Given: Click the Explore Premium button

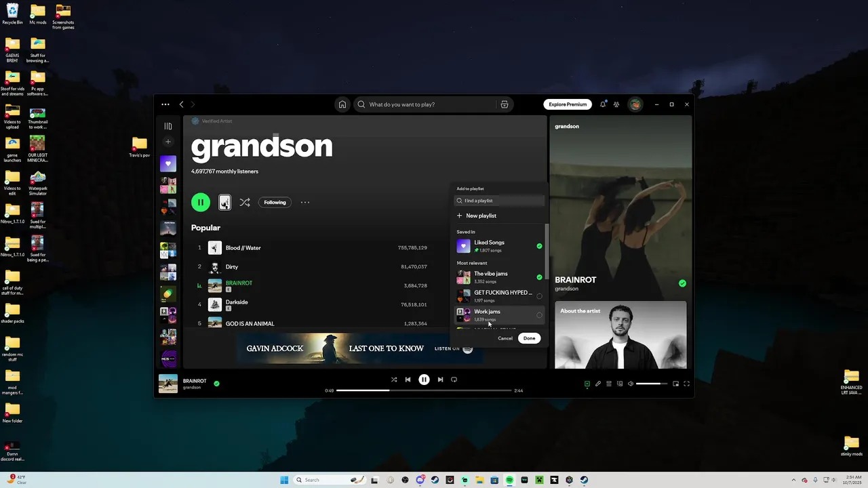Looking at the screenshot, I should tap(568, 104).
